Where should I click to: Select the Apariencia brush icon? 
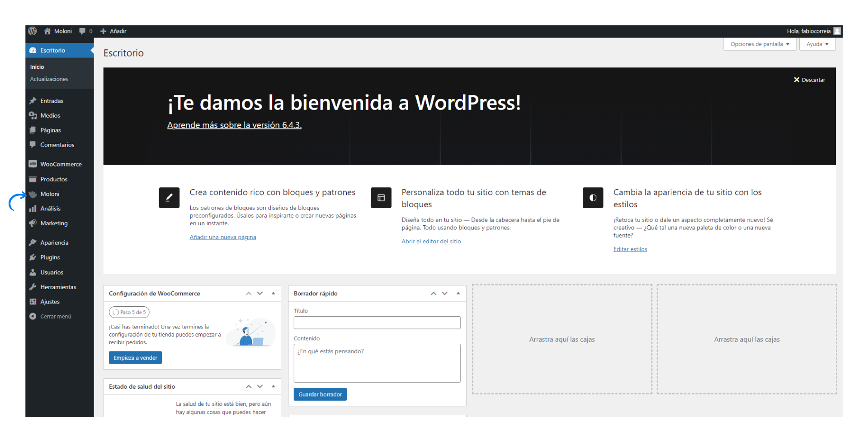[33, 242]
